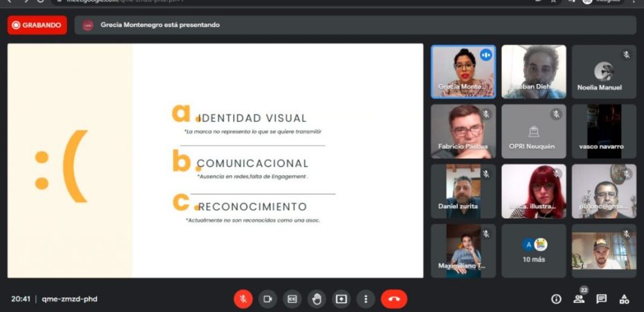Leave the call with red hang-up button

pyautogui.click(x=394, y=299)
